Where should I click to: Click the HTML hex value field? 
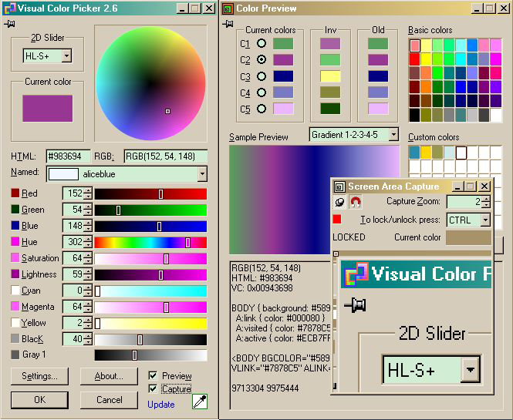[x=69, y=156]
